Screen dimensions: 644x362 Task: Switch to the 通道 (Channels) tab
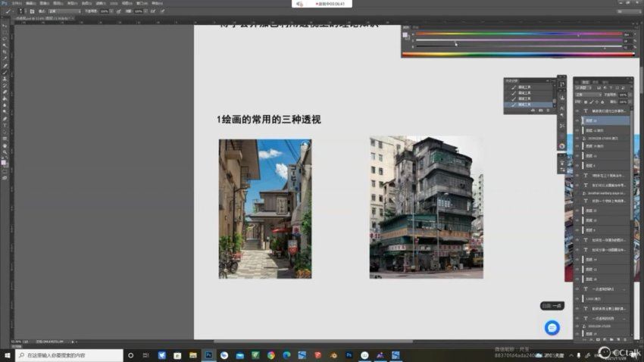point(596,82)
